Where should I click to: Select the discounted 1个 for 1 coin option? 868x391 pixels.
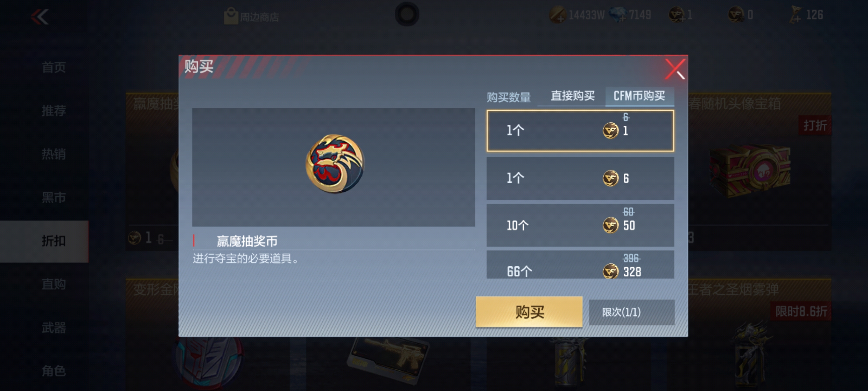click(580, 131)
